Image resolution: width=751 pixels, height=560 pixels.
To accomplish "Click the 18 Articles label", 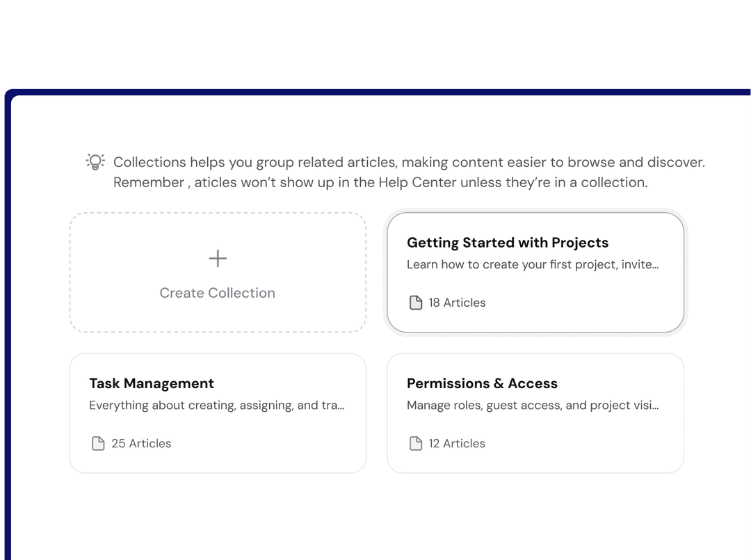I will [x=456, y=303].
